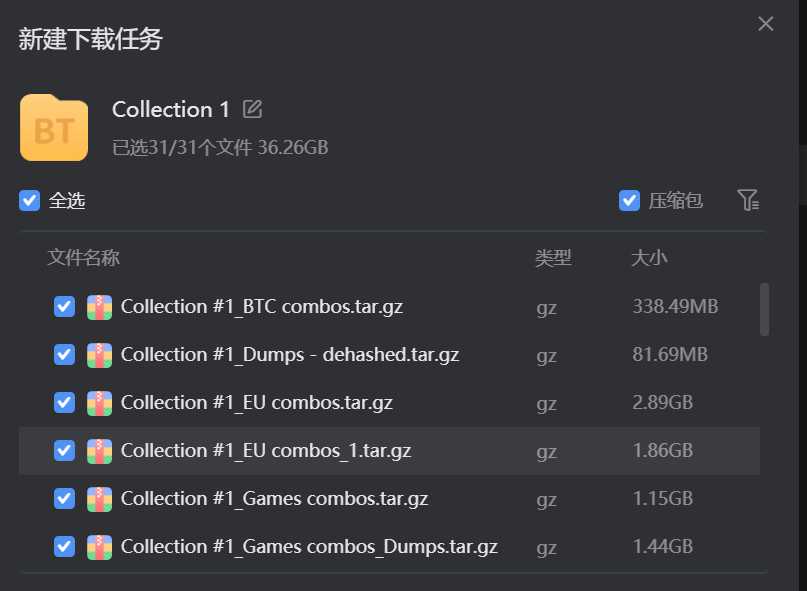
Task: Sort by the 文件名称 column header
Action: [x=83, y=257]
